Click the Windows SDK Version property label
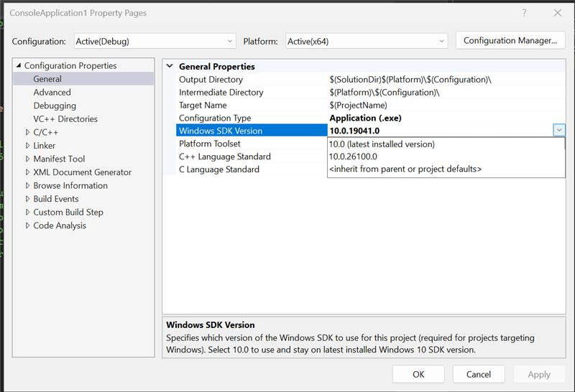Image resolution: width=575 pixels, height=392 pixels. [221, 131]
